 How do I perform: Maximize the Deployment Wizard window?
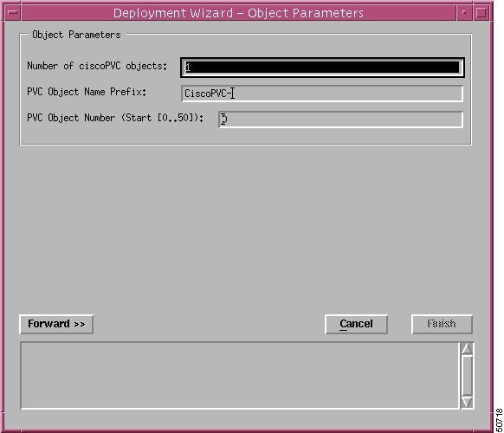tap(481, 13)
